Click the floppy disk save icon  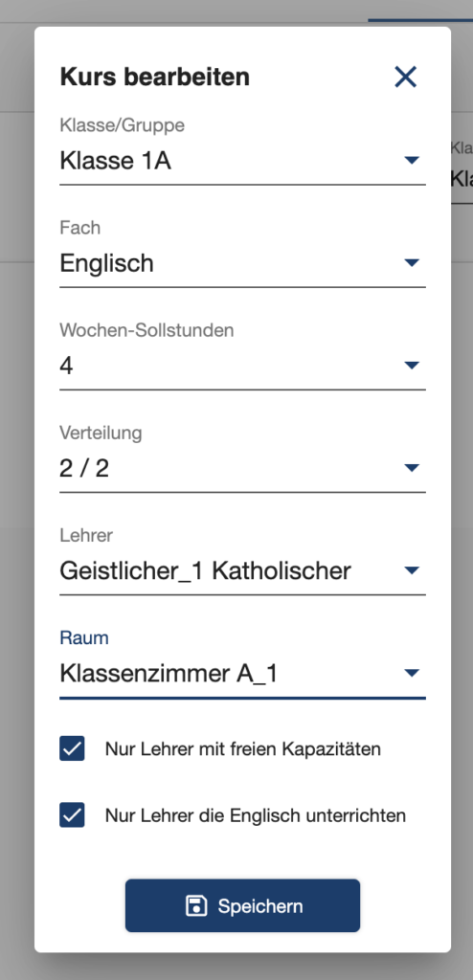[x=196, y=905]
